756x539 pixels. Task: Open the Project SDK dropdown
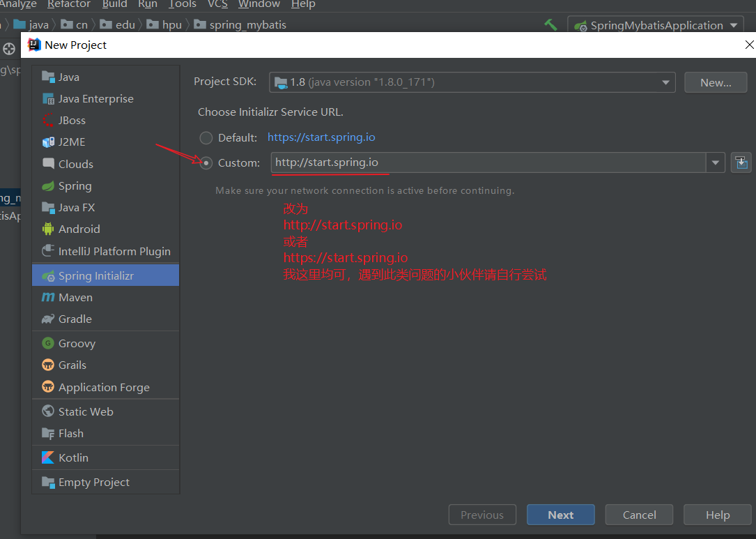point(472,82)
